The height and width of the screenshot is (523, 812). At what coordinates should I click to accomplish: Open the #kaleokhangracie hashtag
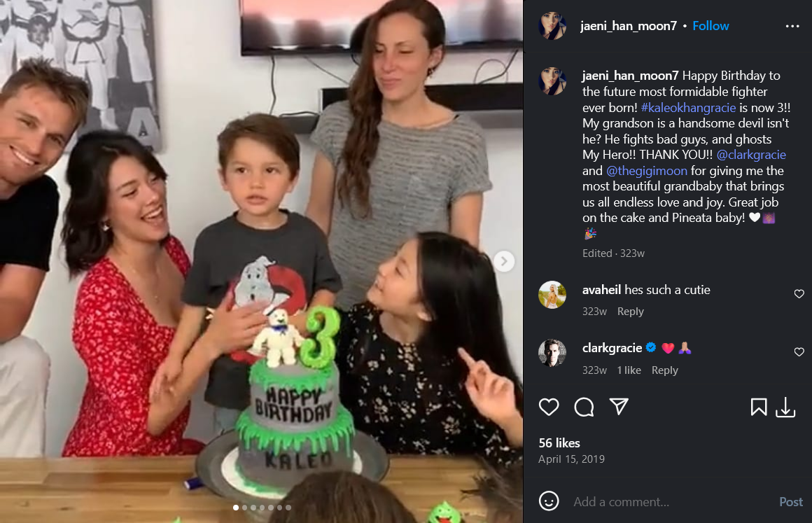point(688,108)
